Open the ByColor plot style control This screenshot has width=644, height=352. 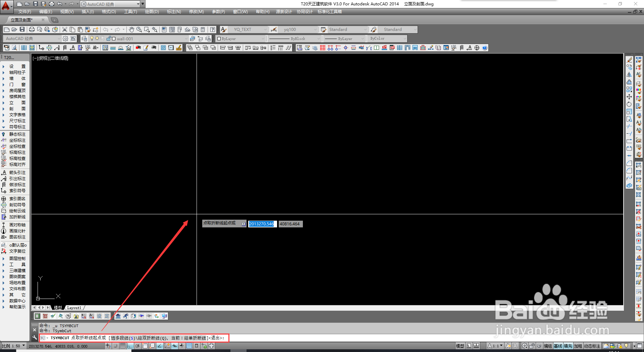(387, 39)
